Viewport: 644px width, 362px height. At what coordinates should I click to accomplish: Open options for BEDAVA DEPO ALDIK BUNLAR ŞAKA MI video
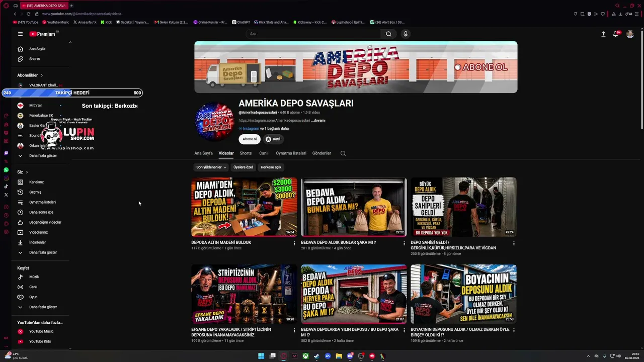(x=404, y=243)
